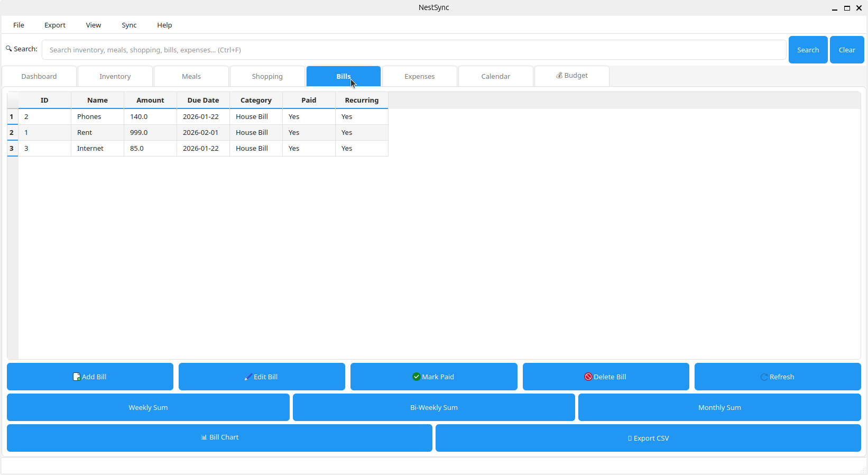Open the Sync menu
The width and height of the screenshot is (868, 475).
coord(129,25)
